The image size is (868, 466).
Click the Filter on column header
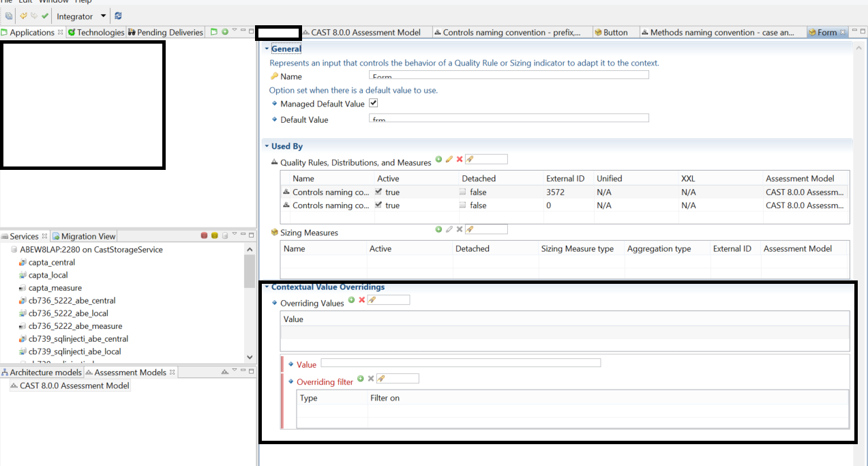(385, 398)
